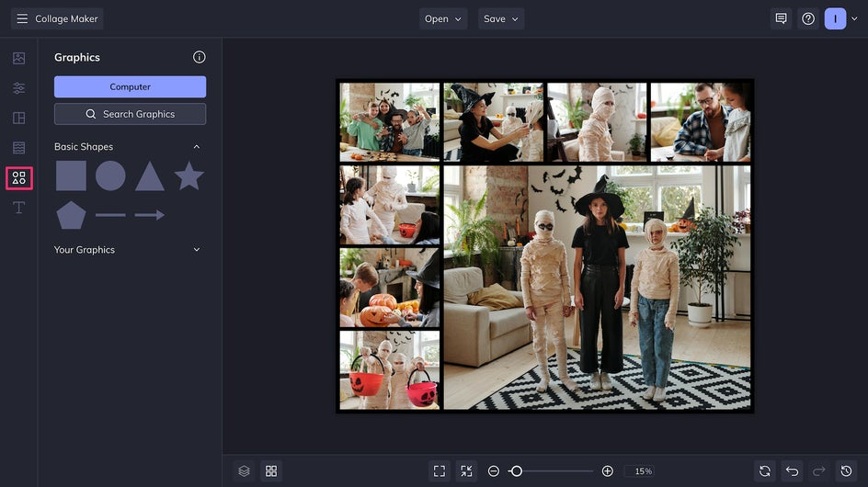Screen dimensions: 868x487
Task: Select the bearded man with girl photo
Action: point(701,122)
